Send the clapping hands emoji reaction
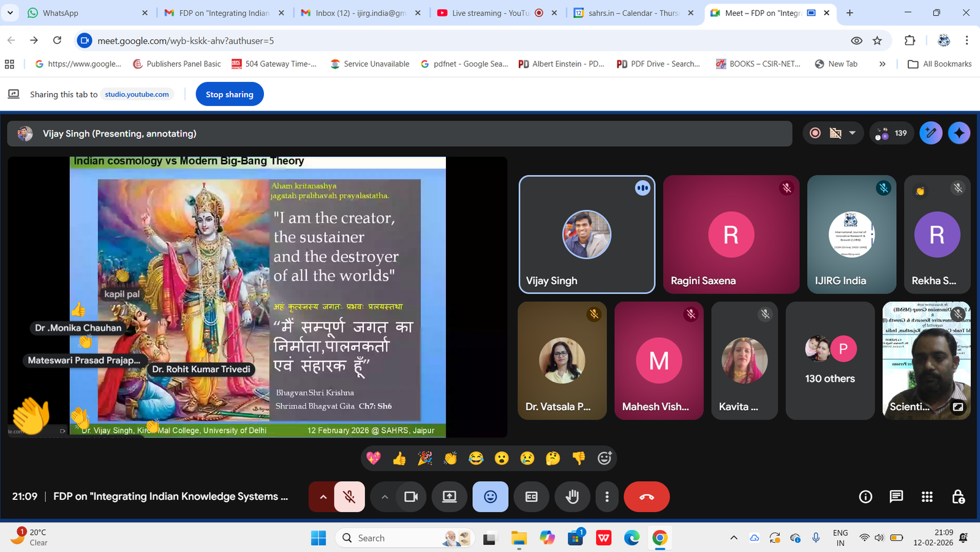 (x=450, y=458)
